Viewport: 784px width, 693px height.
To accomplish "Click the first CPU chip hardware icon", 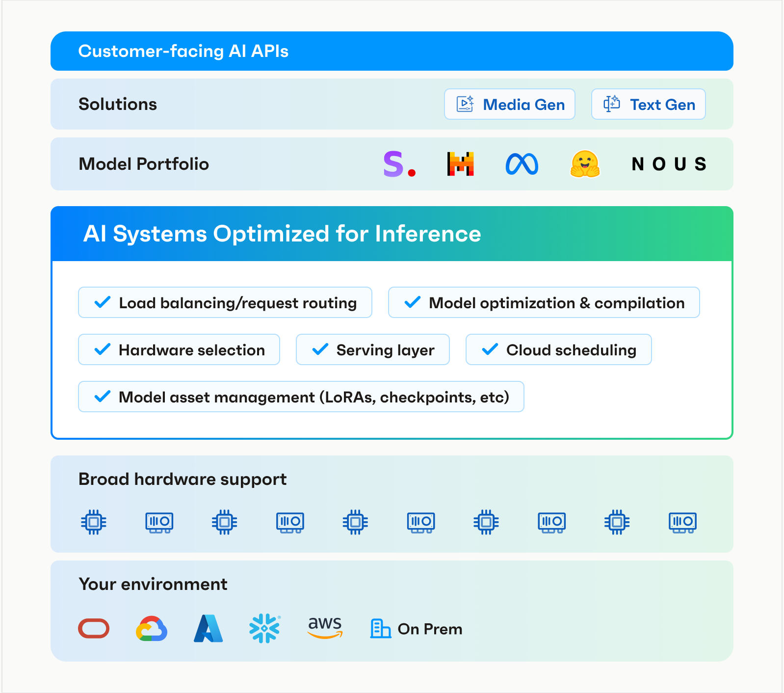I will (94, 522).
